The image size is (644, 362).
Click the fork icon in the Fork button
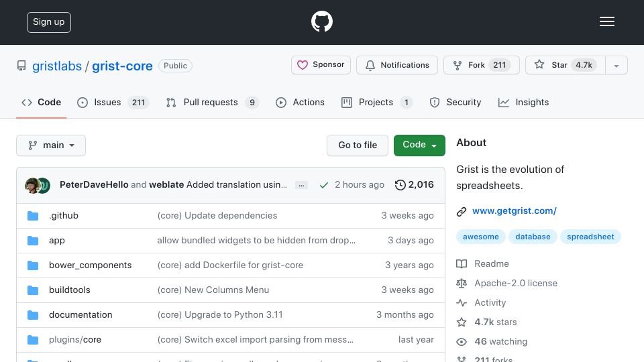pos(457,65)
